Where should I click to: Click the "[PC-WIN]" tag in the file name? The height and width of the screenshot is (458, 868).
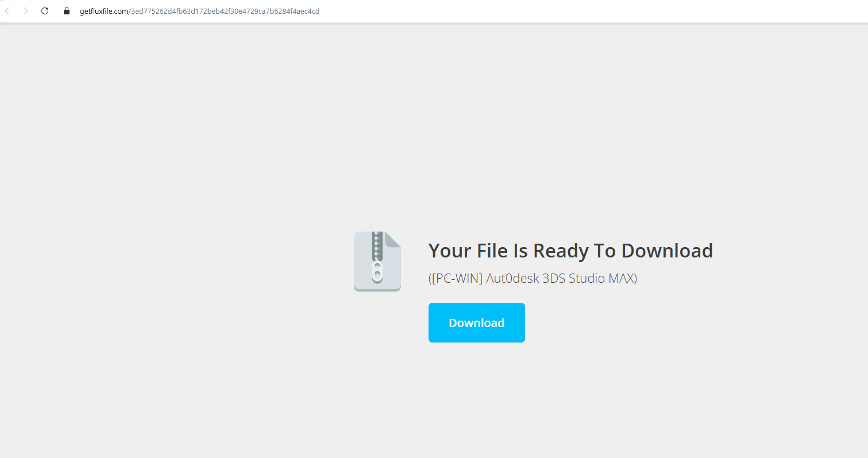pyautogui.click(x=456, y=278)
